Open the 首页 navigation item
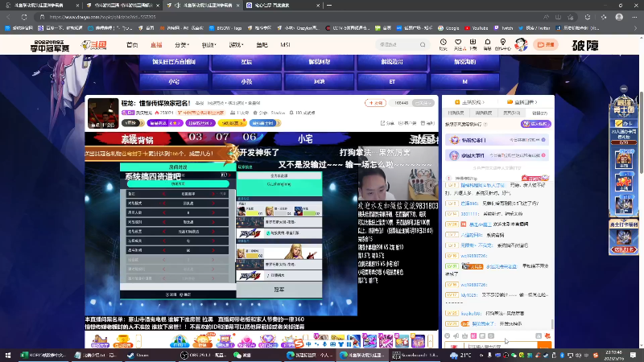 (132, 45)
